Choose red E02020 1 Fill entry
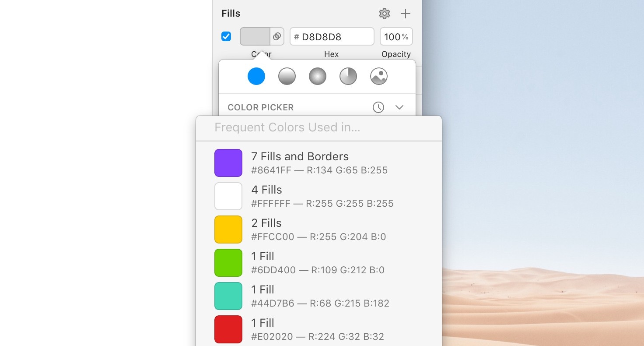This screenshot has width=644, height=346. tap(319, 329)
